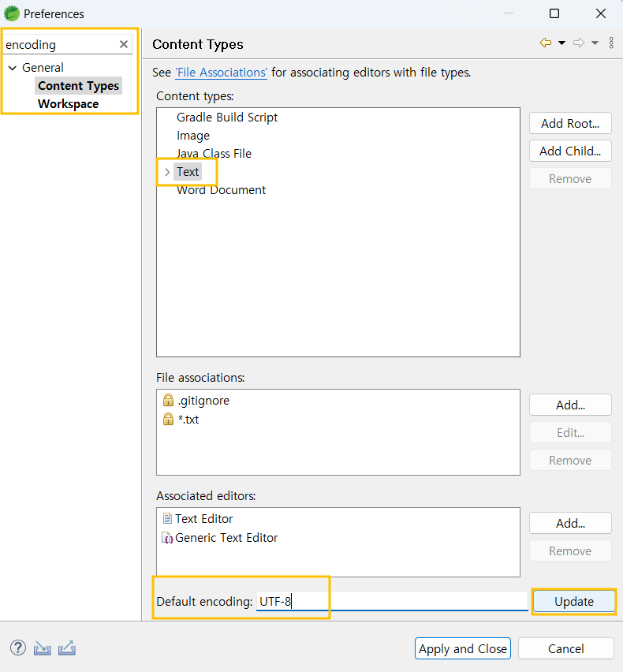Click the Cancel button
Screen dimensions: 623x672
(x=565, y=648)
